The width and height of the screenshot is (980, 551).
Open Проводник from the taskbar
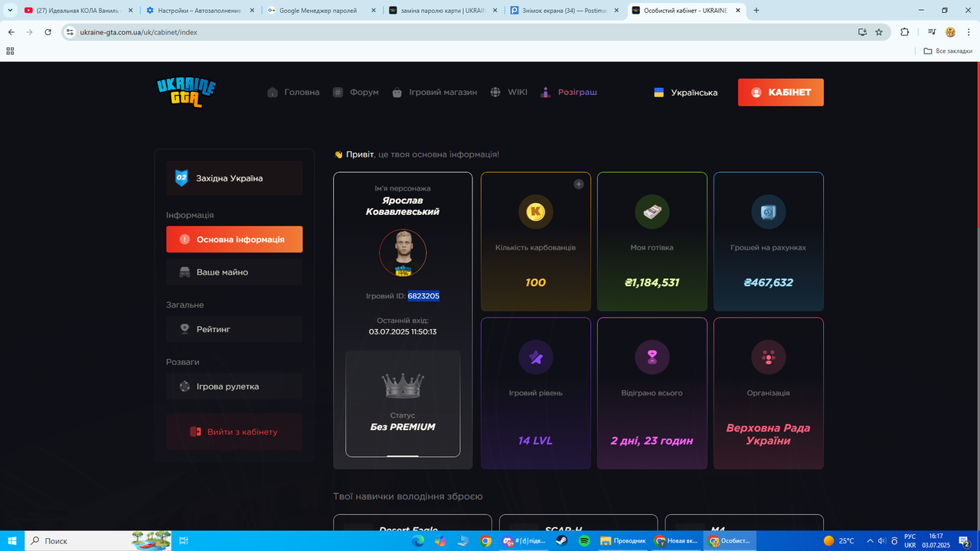(x=622, y=541)
